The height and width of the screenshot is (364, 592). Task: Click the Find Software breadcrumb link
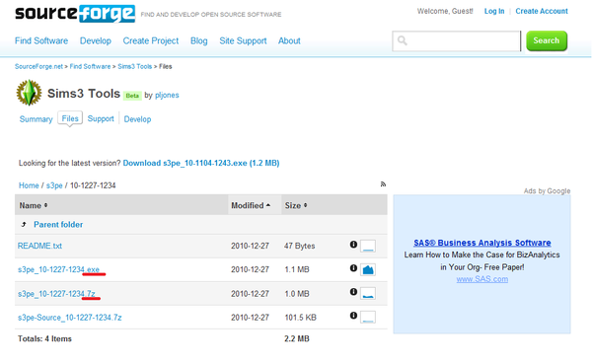(x=90, y=66)
